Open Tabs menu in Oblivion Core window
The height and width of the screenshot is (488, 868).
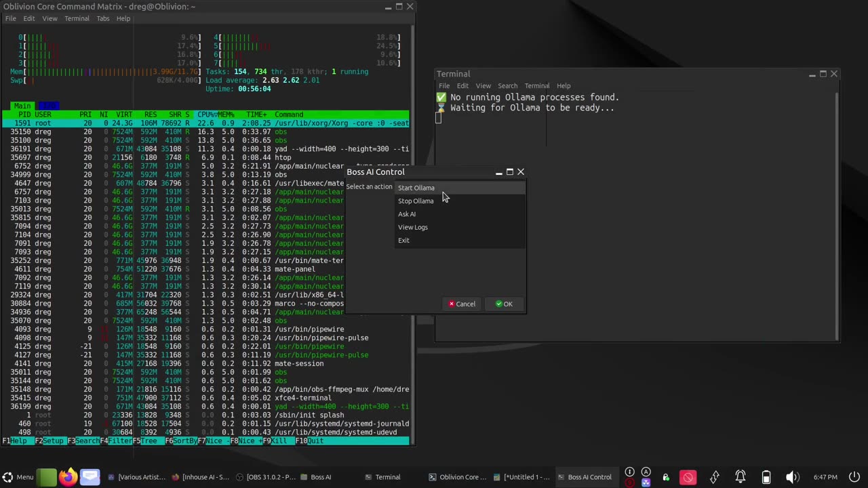click(x=102, y=18)
